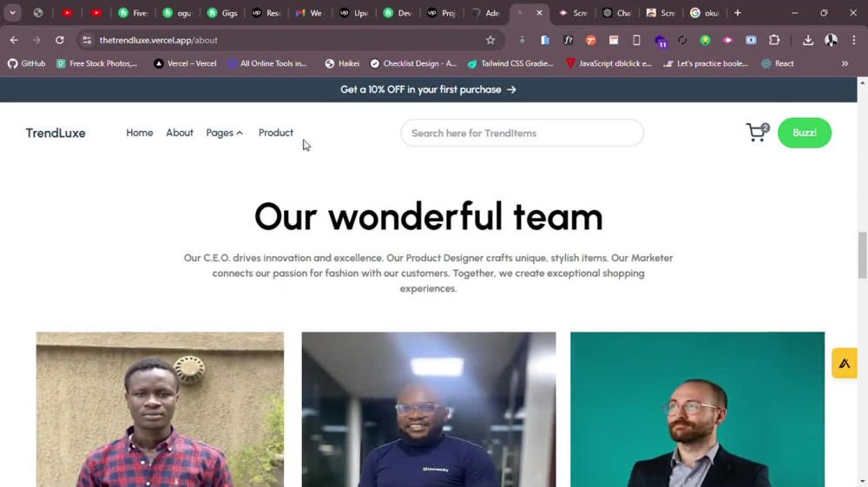868x487 pixels.
Task: Click the orange round extension icon
Action: (x=590, y=40)
